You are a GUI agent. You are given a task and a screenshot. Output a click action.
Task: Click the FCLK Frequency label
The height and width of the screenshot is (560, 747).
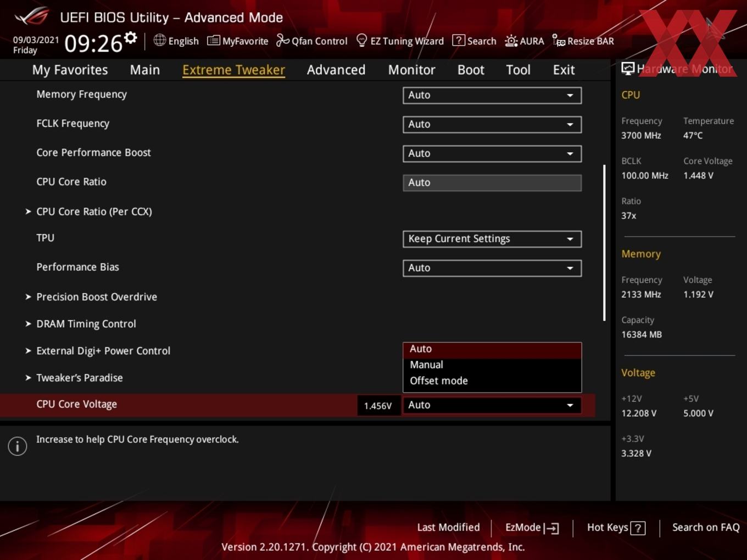[73, 124]
